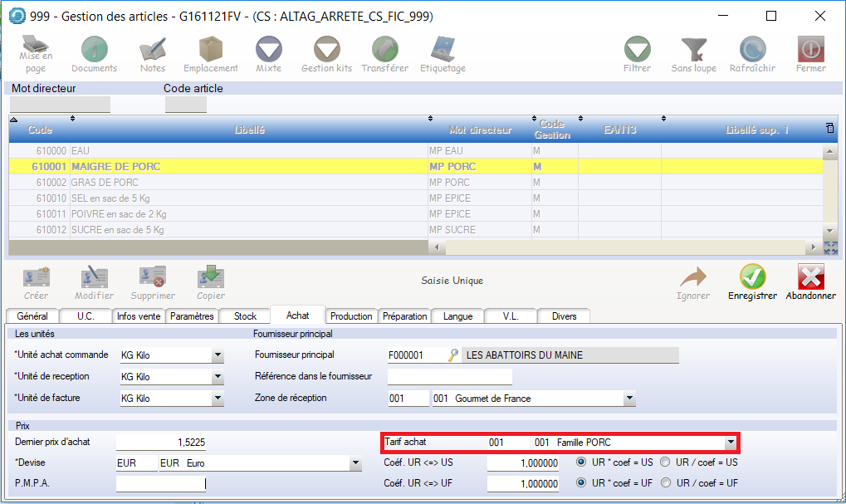This screenshot has width=846, height=504.
Task: Click the Abandonner red cross icon
Action: click(x=810, y=282)
